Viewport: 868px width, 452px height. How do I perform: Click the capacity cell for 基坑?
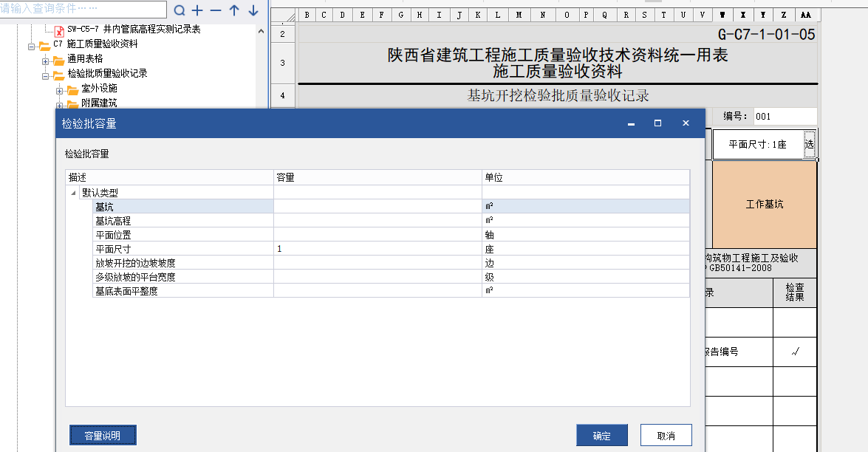click(377, 206)
